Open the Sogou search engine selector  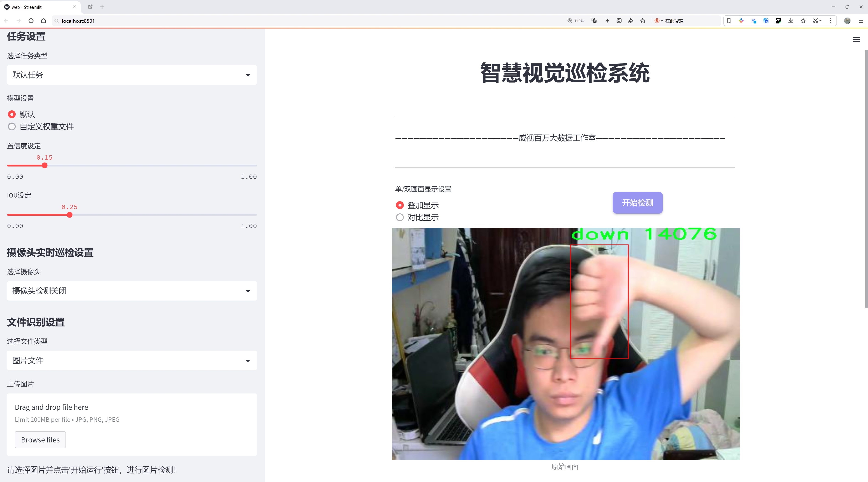pos(658,21)
